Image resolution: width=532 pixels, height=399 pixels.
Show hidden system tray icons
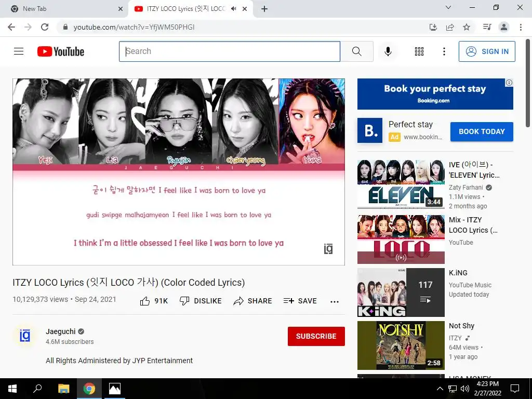440,389
